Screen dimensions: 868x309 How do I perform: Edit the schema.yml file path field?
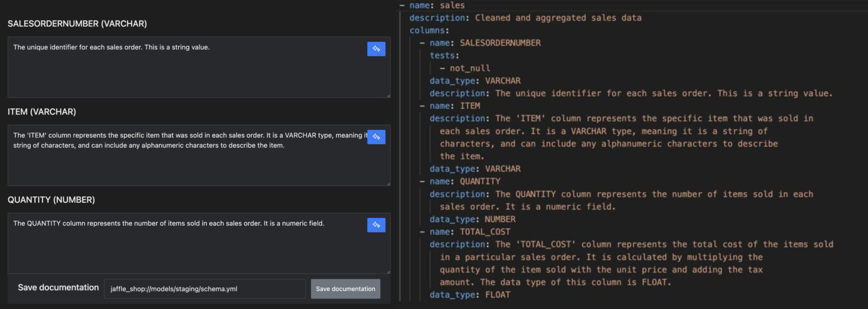pos(204,289)
